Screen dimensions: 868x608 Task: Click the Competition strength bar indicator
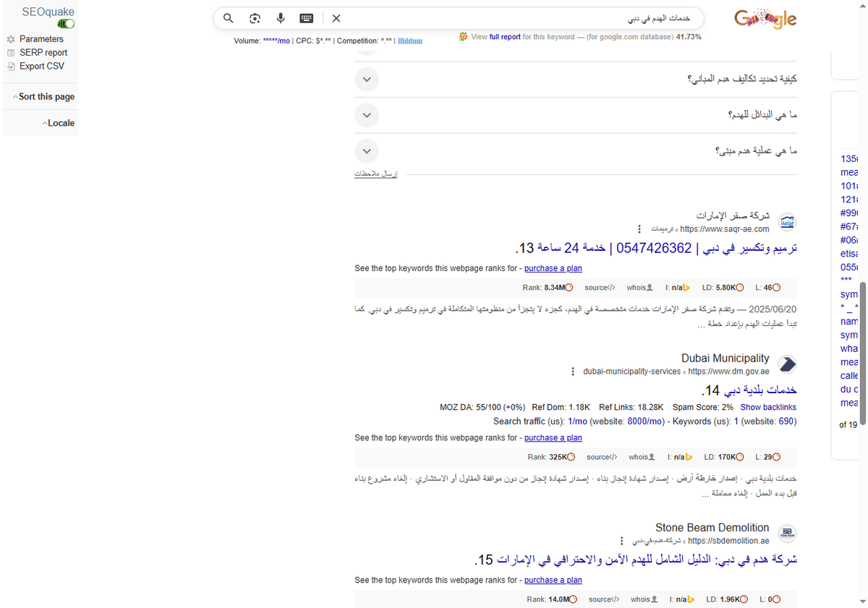[410, 40]
